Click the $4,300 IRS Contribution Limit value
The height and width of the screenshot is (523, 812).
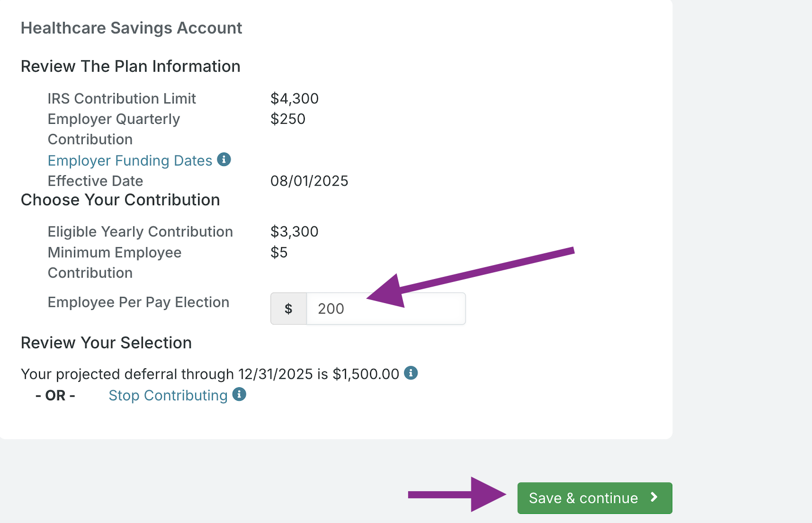[x=294, y=98]
